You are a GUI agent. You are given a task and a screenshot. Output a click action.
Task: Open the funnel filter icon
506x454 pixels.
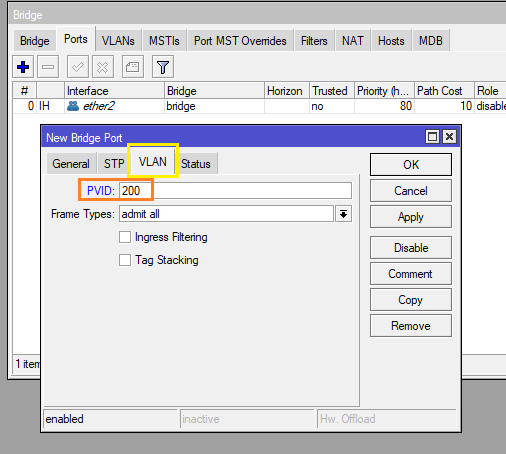point(163,67)
